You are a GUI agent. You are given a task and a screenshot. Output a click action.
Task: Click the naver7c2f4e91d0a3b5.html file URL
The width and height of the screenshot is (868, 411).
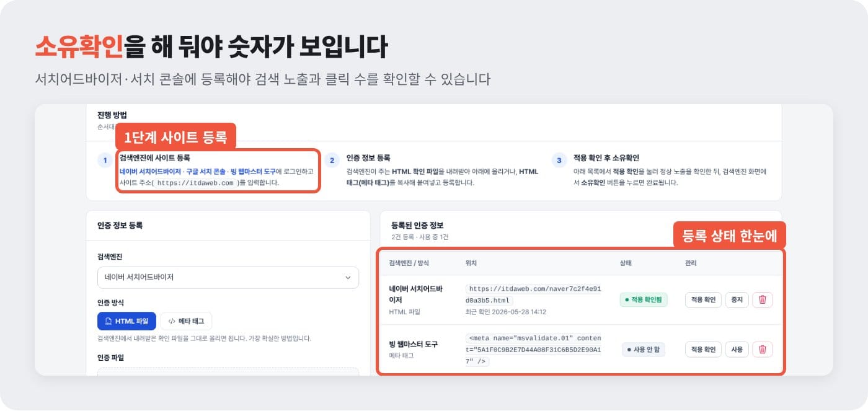(x=533, y=294)
